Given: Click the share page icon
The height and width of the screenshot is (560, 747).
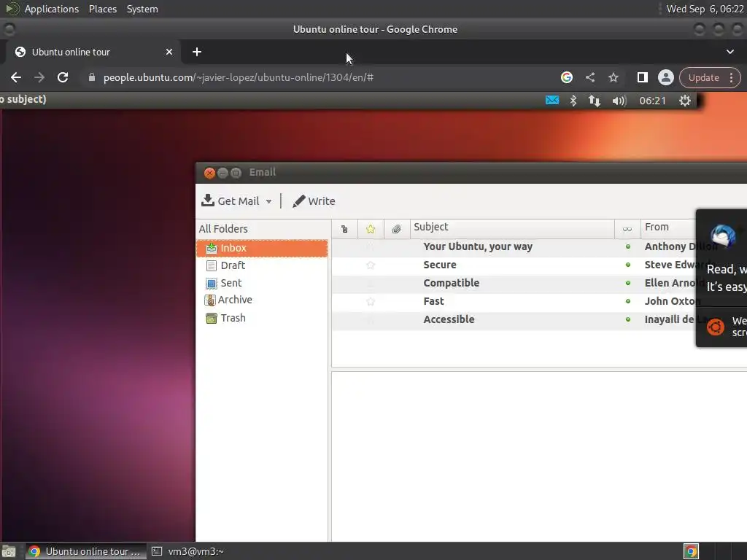Looking at the screenshot, I should (589, 77).
